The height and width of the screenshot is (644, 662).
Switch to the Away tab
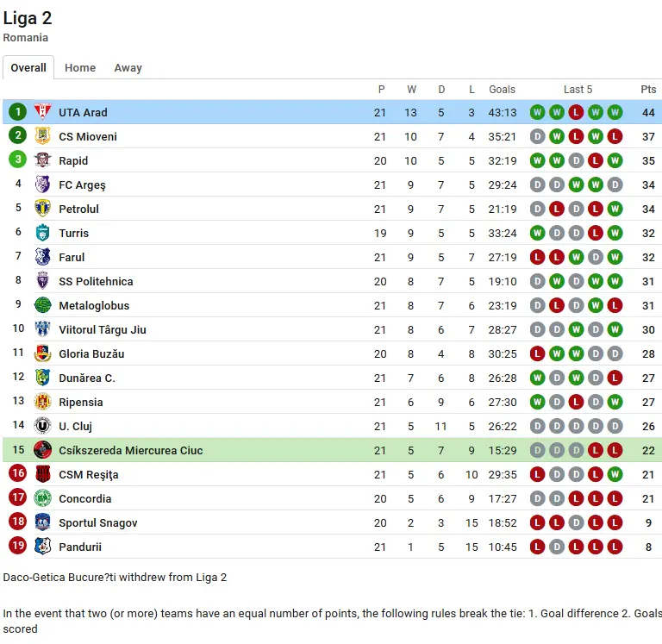tap(128, 68)
